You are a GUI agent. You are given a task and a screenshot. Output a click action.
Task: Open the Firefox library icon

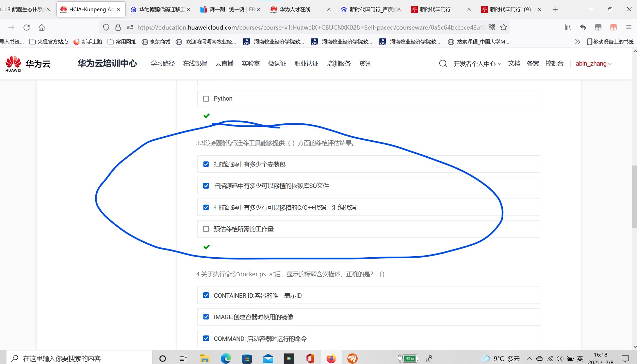tap(568, 28)
